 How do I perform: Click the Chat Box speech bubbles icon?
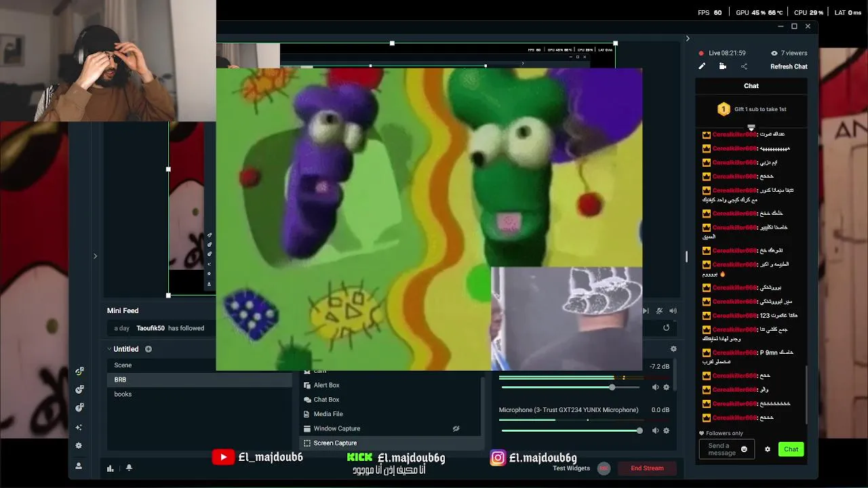coord(307,400)
